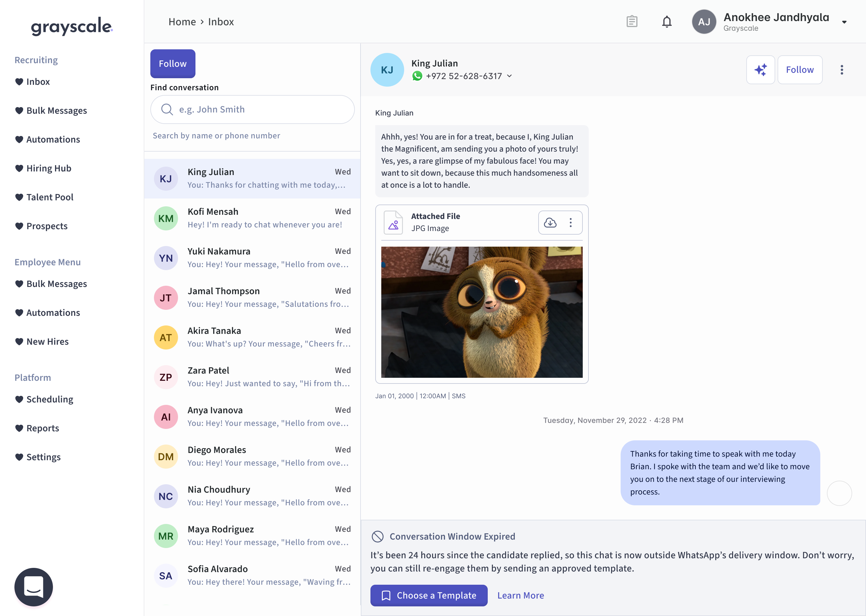Click Diego Morales's DM avatar

click(x=166, y=457)
